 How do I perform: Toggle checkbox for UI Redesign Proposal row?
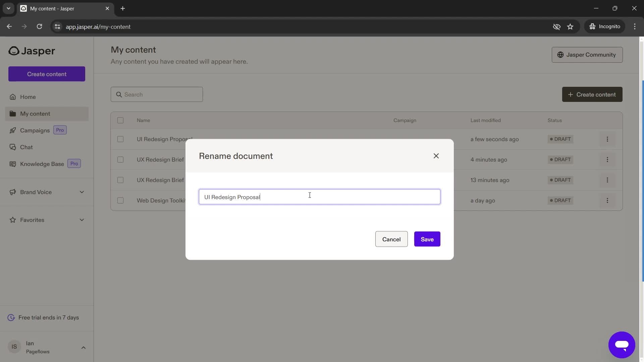[x=120, y=139]
